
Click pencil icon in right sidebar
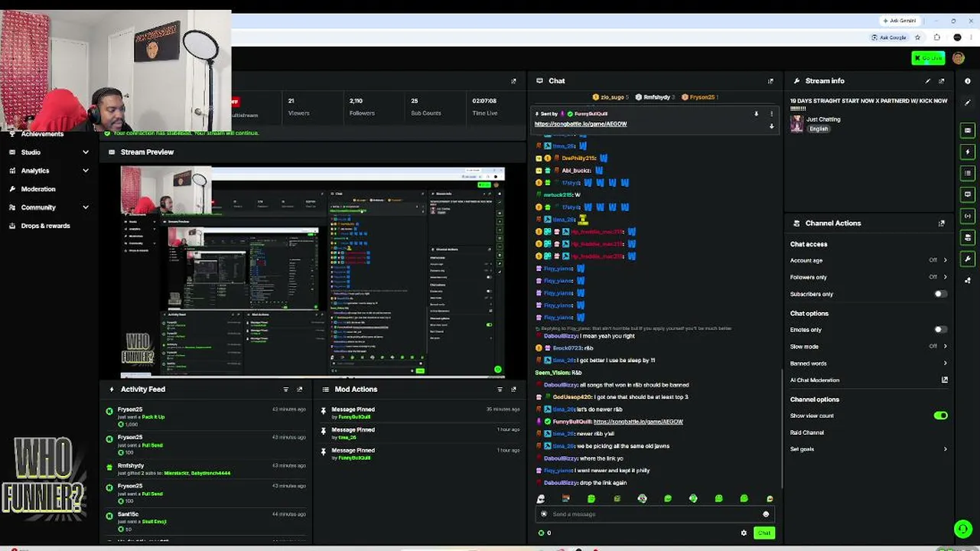(x=968, y=103)
